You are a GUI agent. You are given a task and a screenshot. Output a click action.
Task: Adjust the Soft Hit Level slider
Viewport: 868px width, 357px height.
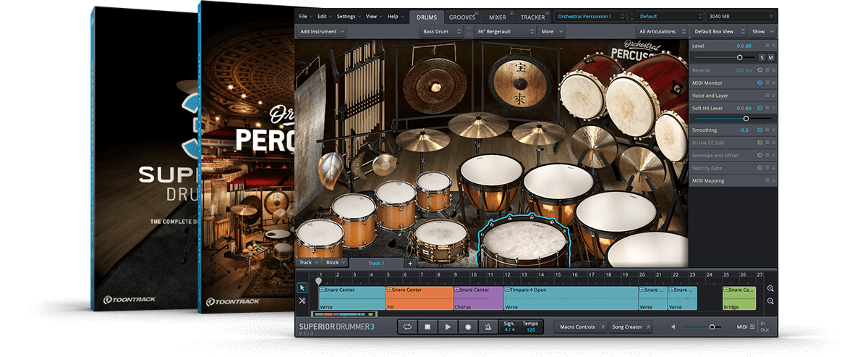pos(732,118)
